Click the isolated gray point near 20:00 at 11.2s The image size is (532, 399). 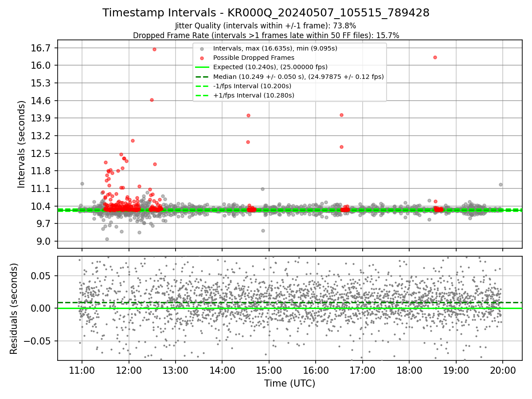point(501,184)
